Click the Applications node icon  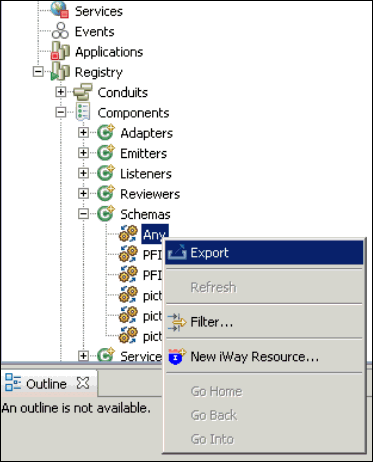coord(60,51)
